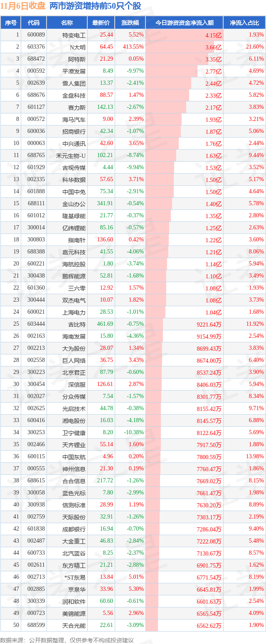Screen dimensions: 266x644
Task: Click stock name 湘电股份
Action: [74, 421]
